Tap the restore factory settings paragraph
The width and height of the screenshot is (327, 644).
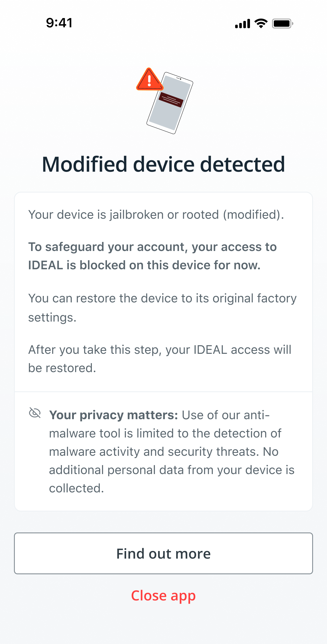[x=162, y=308]
